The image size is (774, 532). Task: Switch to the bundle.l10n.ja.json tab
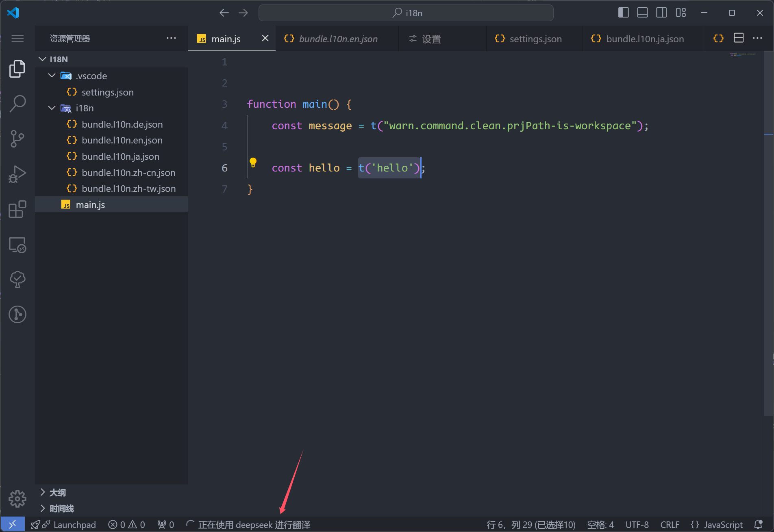[x=644, y=39]
